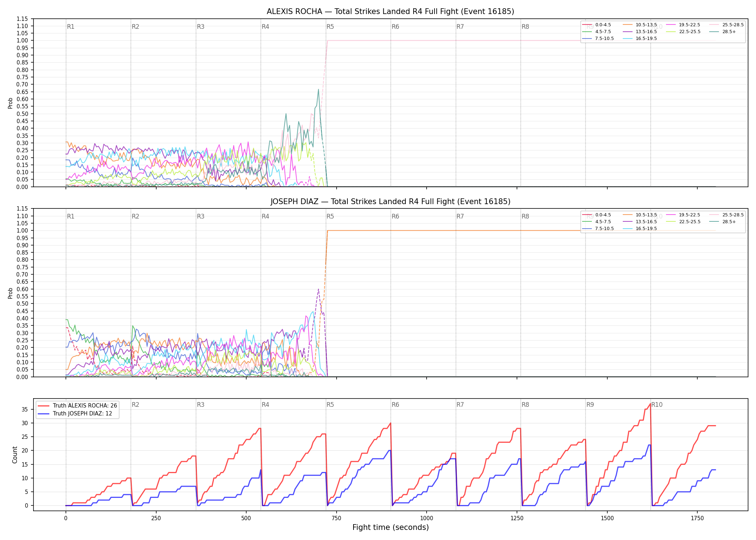This screenshot has height=540, width=756.
Task: Pick the 19.5-22.5 entry in Diaz legend
Action: [x=683, y=215]
